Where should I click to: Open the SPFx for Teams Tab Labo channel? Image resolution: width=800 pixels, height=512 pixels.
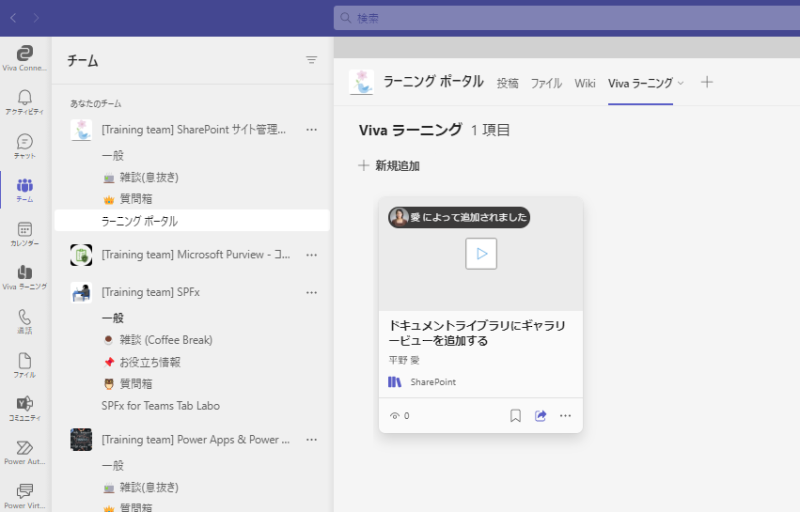(x=160, y=405)
